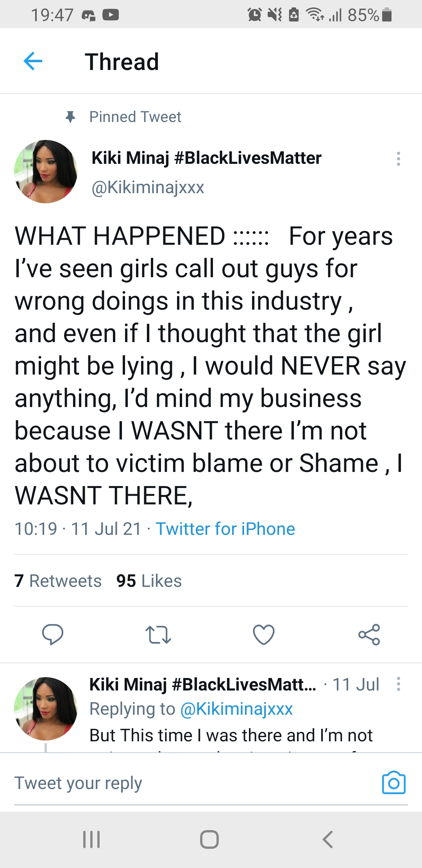Image resolution: width=422 pixels, height=868 pixels.
Task: View the 7 Retweets list
Action: (x=58, y=581)
